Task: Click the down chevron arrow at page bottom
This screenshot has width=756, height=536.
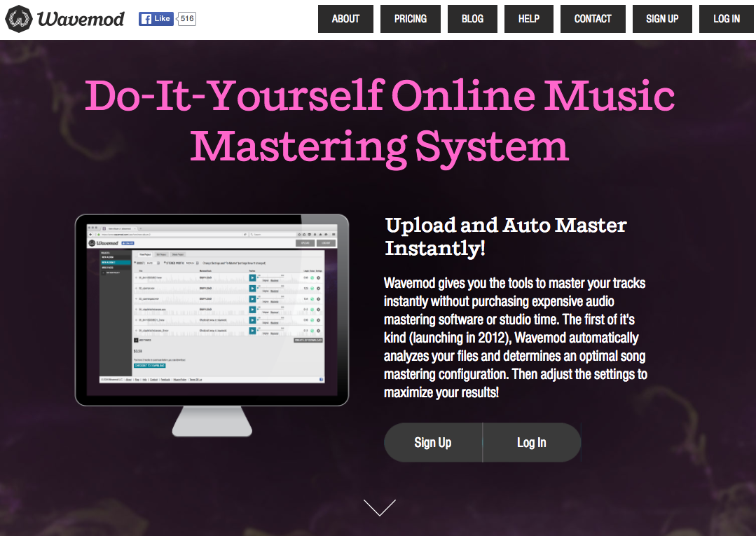Action: point(380,507)
